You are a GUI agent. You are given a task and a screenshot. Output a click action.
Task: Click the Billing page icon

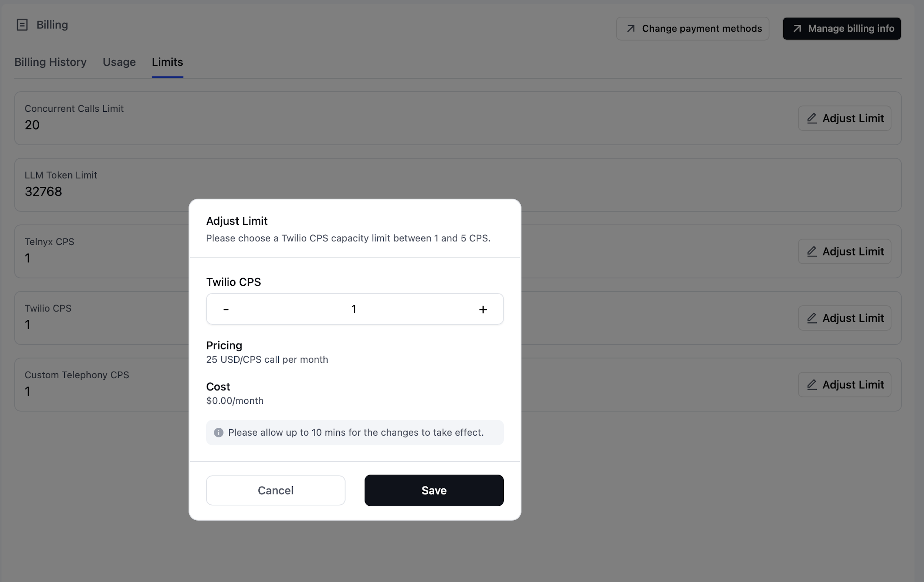[x=22, y=24]
